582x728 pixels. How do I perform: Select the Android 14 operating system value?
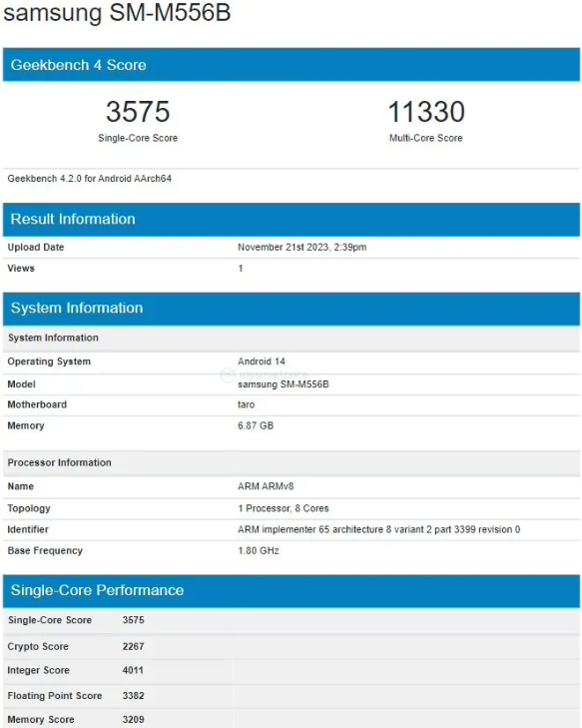coord(262,362)
